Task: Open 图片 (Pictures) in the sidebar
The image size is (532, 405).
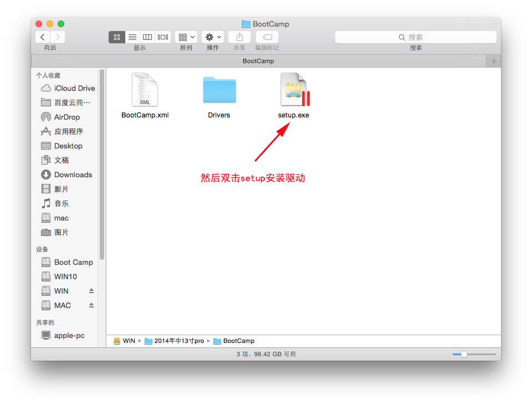Action: 55,232
